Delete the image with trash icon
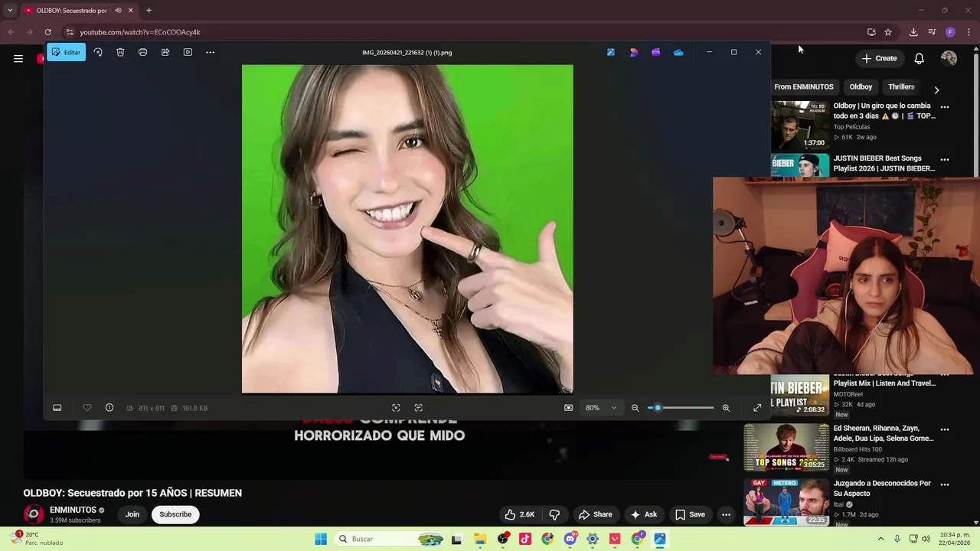 120,52
